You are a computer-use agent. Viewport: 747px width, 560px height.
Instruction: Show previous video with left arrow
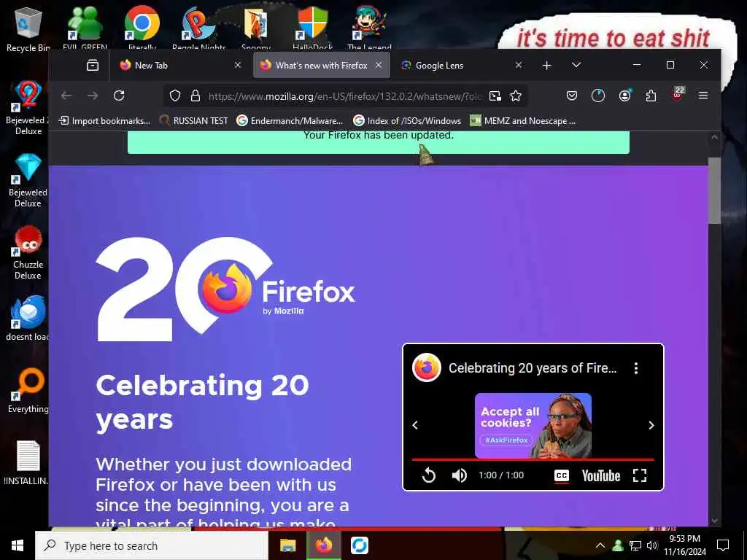(x=415, y=425)
